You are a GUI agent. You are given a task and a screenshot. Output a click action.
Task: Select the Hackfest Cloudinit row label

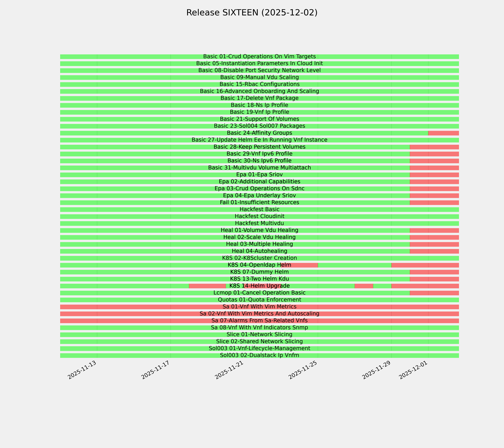pos(259,216)
